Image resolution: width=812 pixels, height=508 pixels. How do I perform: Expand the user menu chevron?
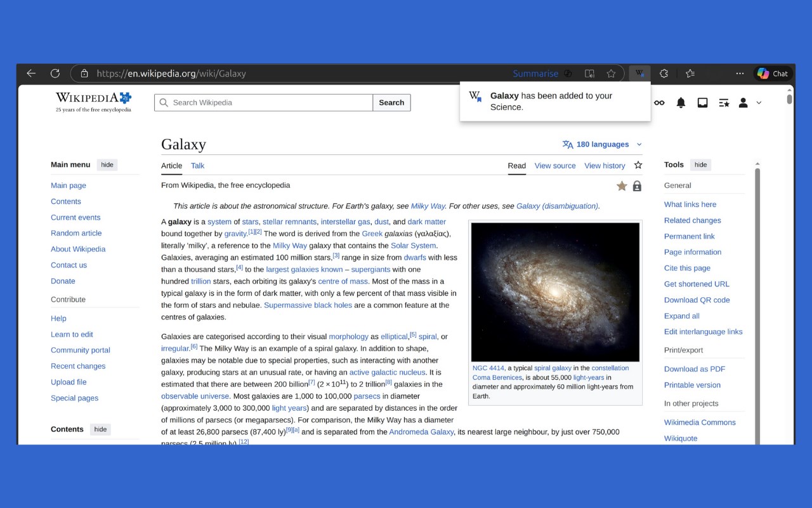[x=759, y=103]
